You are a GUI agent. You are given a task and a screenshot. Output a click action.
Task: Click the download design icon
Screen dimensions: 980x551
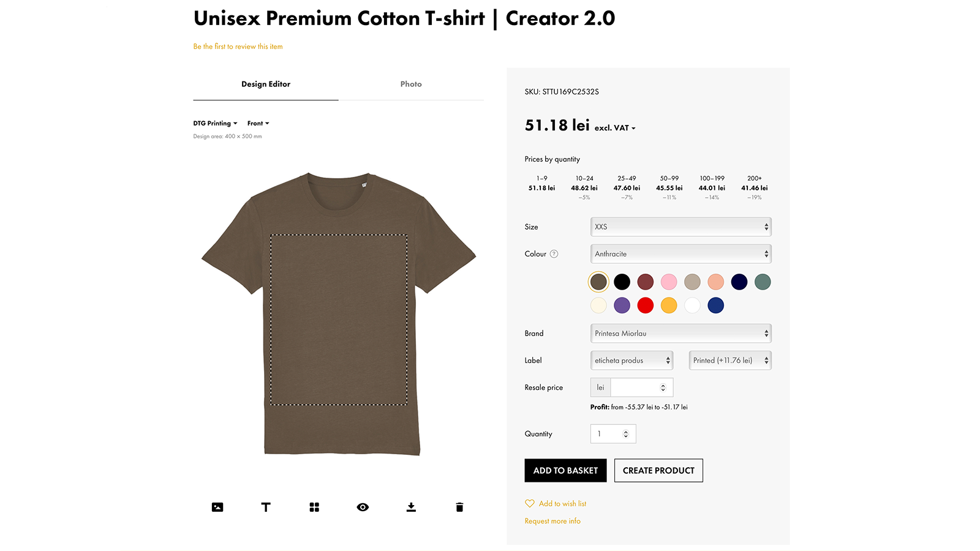coord(411,507)
